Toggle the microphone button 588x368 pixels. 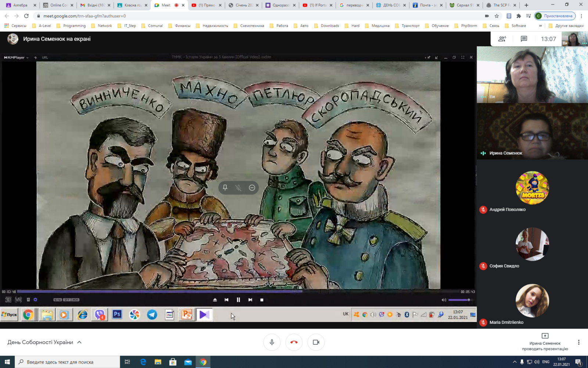click(x=272, y=342)
